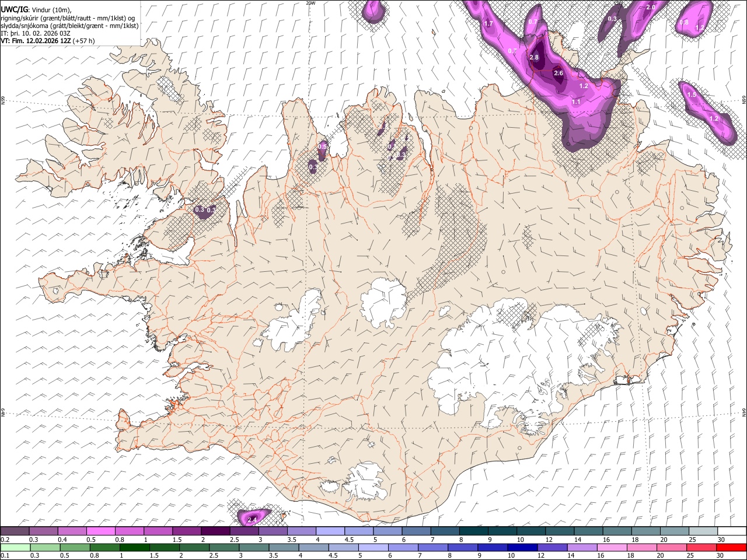The height and width of the screenshot is (560, 747).
Task: Select upper legend swatch between 0.2 and 0.3
Action: (15, 531)
